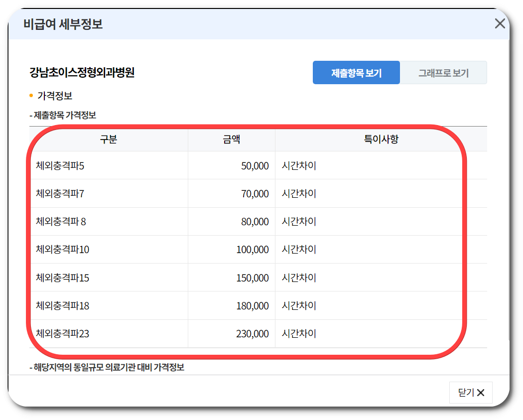
Task: Click the 50,000 price cell
Action: click(x=255, y=165)
